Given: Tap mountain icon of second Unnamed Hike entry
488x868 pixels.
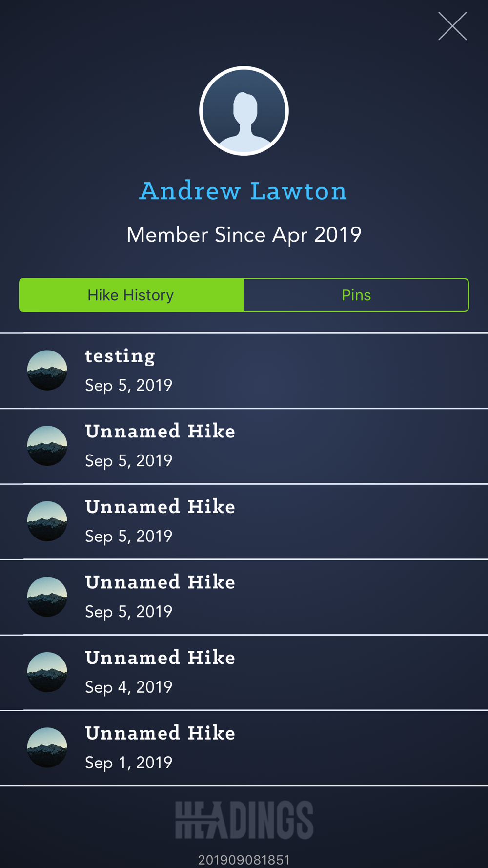Looking at the screenshot, I should [47, 521].
